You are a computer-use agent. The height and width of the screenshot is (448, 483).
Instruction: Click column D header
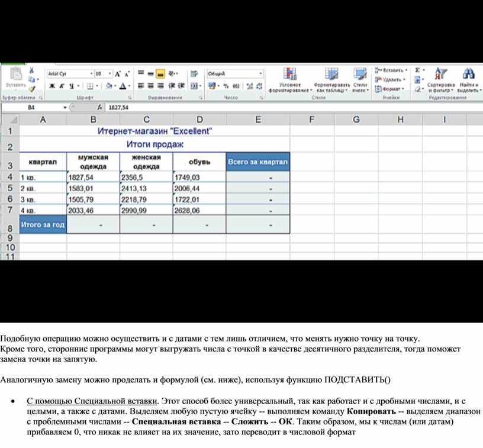199,120
